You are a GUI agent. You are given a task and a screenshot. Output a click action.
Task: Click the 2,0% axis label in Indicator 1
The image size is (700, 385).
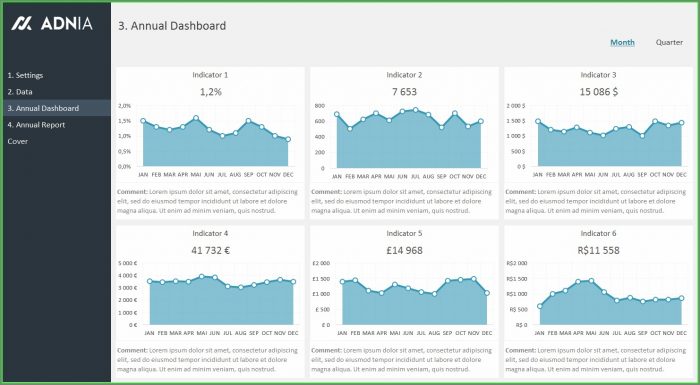pyautogui.click(x=125, y=106)
